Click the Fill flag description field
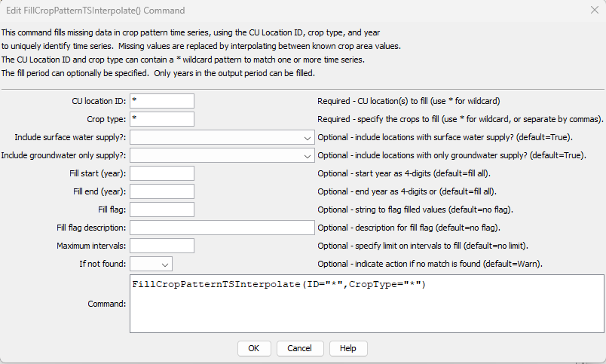 (222, 228)
